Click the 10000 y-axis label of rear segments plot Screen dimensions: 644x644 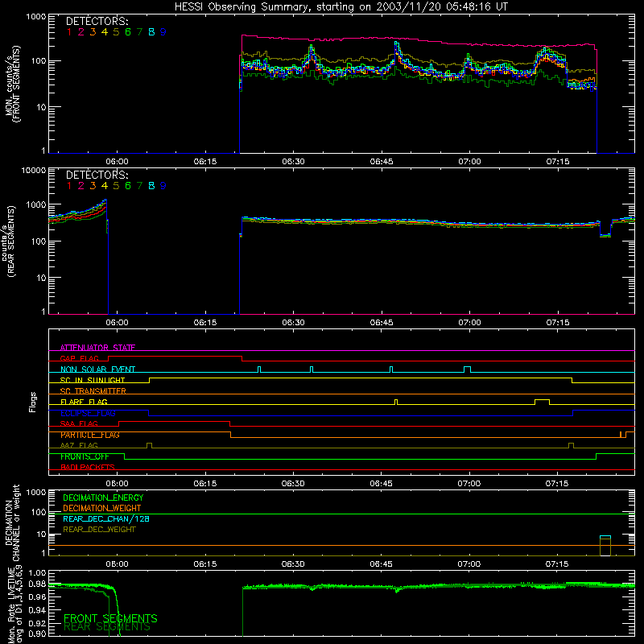34,170
